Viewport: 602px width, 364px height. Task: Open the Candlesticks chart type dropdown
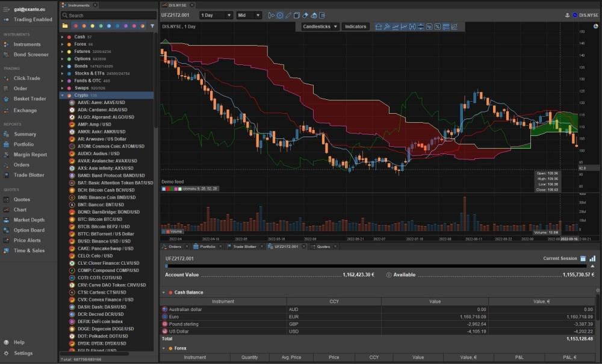pyautogui.click(x=320, y=26)
